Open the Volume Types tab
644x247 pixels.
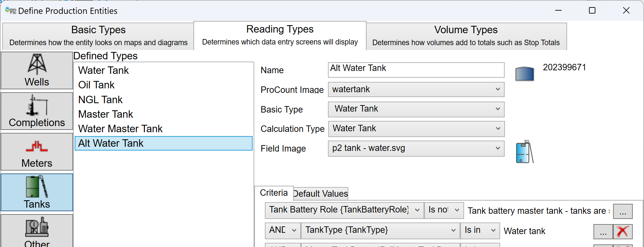tap(466, 36)
